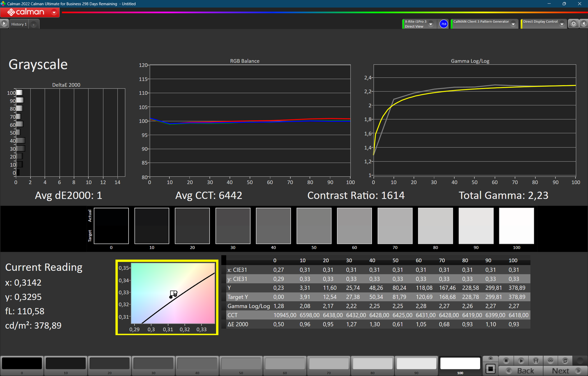
Task: Start reading with the play button
Action: (521, 361)
